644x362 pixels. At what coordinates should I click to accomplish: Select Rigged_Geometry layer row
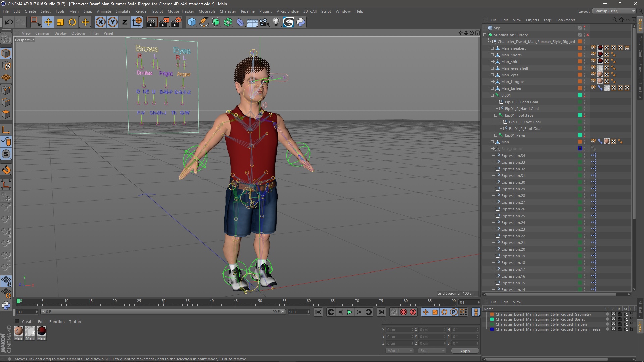coord(543,314)
